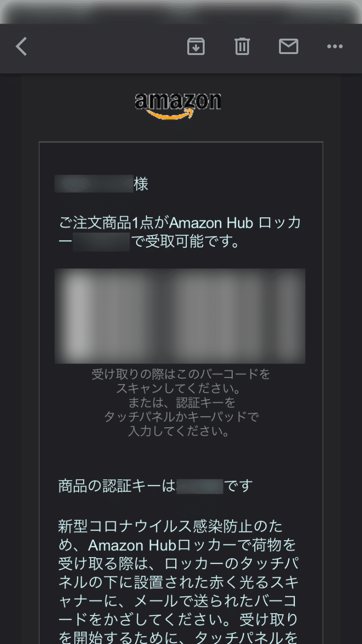Tap the タッチパネルかキーパッドで caption line
This screenshot has height=644, width=362.
(x=181, y=417)
